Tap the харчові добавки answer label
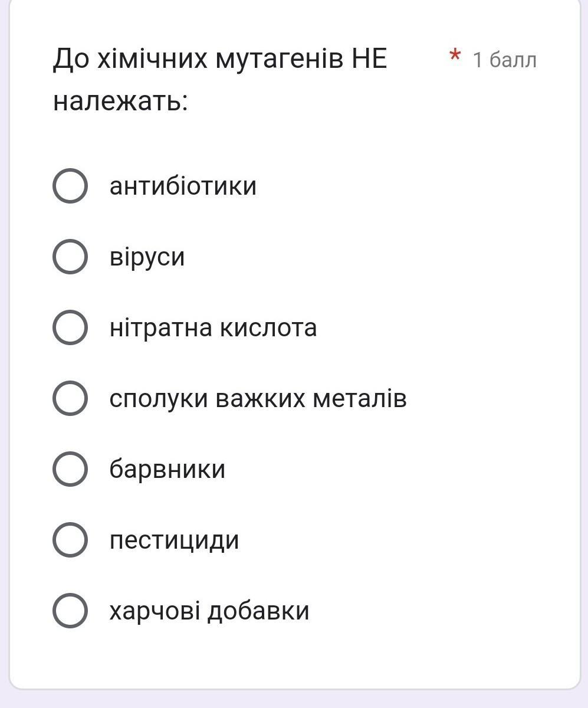The height and width of the screenshot is (708, 588). 209,611
